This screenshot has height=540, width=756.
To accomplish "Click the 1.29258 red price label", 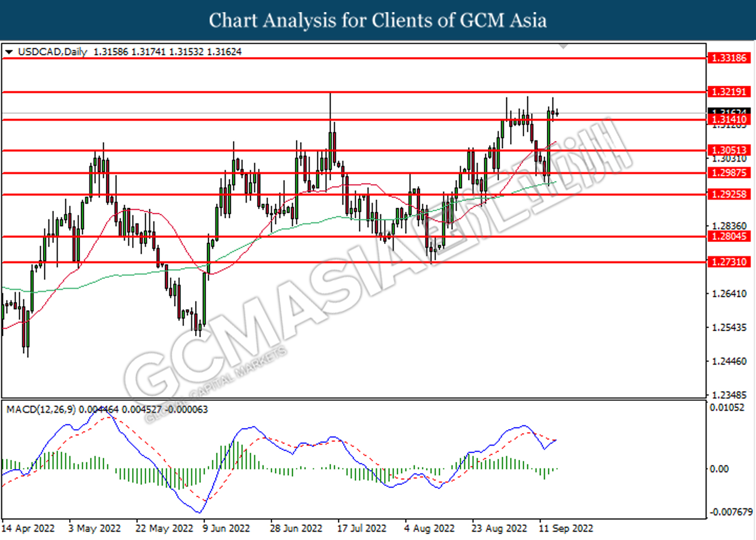I will click(729, 194).
